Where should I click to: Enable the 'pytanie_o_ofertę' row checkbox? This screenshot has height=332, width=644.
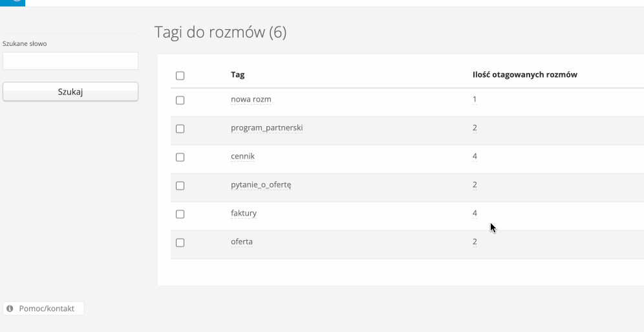pos(180,185)
